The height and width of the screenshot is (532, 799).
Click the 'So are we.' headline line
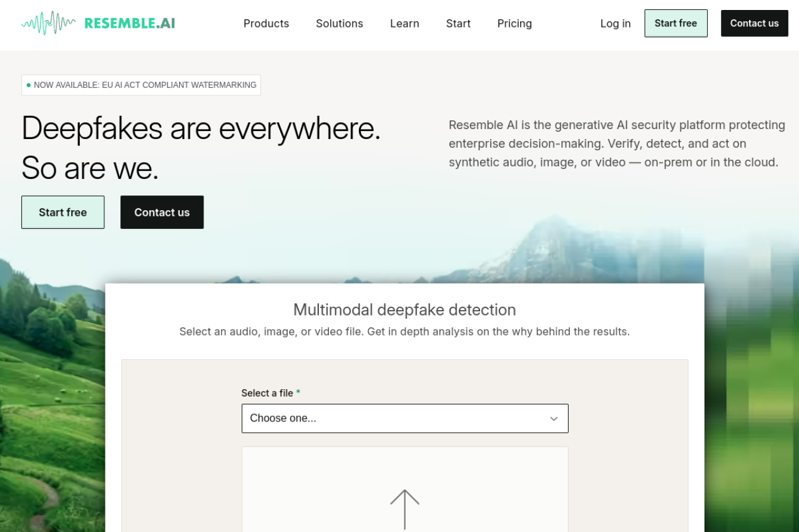pos(90,168)
